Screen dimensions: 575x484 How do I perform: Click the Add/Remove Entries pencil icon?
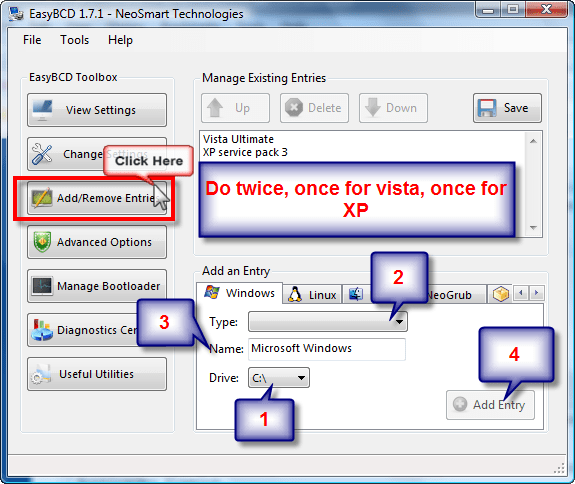click(41, 198)
